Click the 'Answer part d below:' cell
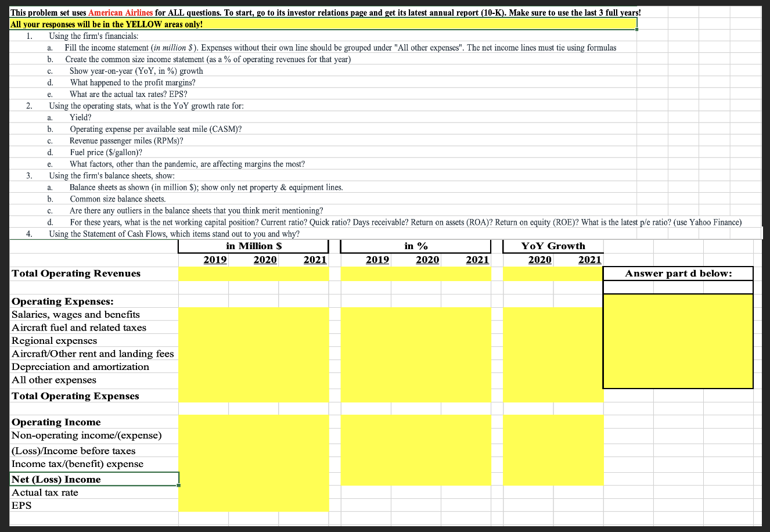This screenshot has height=532, width=770. pos(677,273)
